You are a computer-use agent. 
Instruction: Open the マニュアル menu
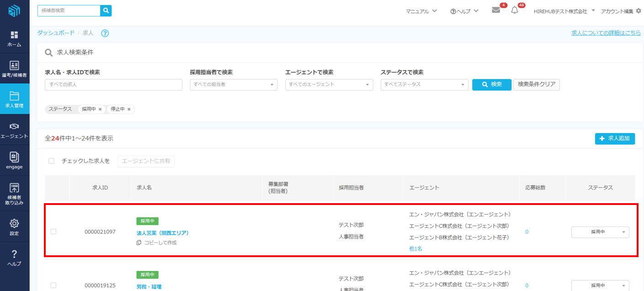click(x=421, y=11)
